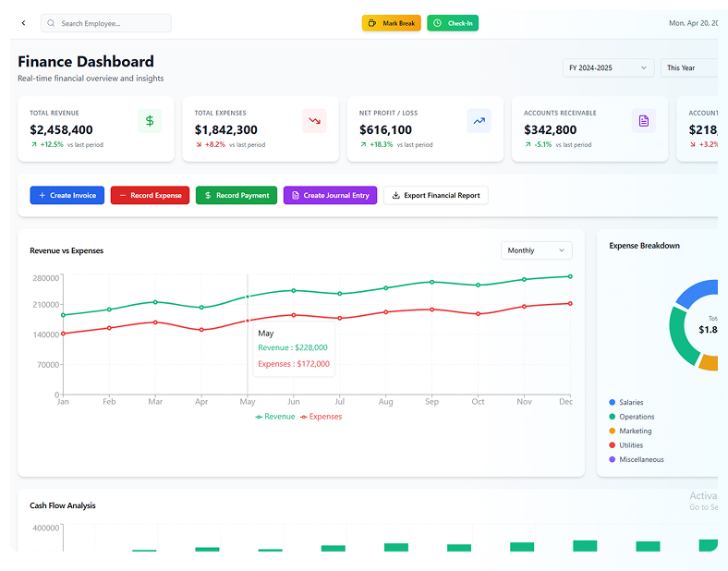Expand the This Year period dropdown
728x571 pixels.
pos(689,67)
